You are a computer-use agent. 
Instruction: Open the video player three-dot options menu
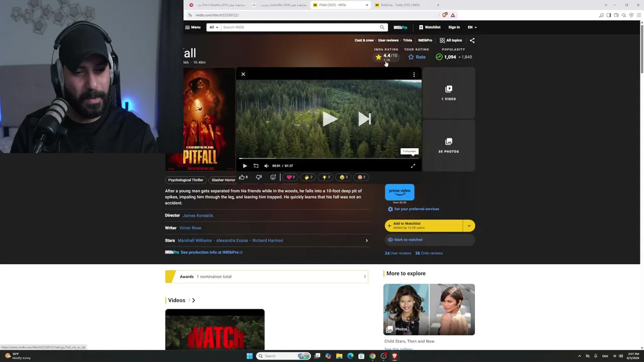pyautogui.click(x=414, y=74)
